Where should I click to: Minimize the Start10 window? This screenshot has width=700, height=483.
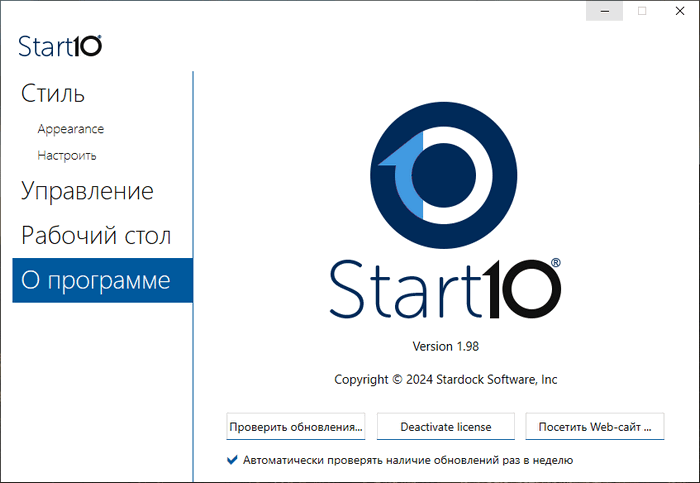coord(604,11)
